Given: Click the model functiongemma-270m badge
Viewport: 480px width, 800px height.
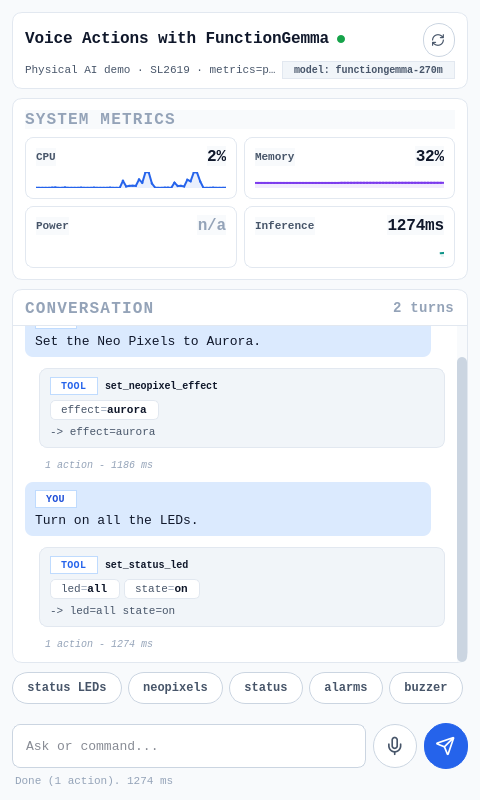Looking at the screenshot, I should click(368, 70).
